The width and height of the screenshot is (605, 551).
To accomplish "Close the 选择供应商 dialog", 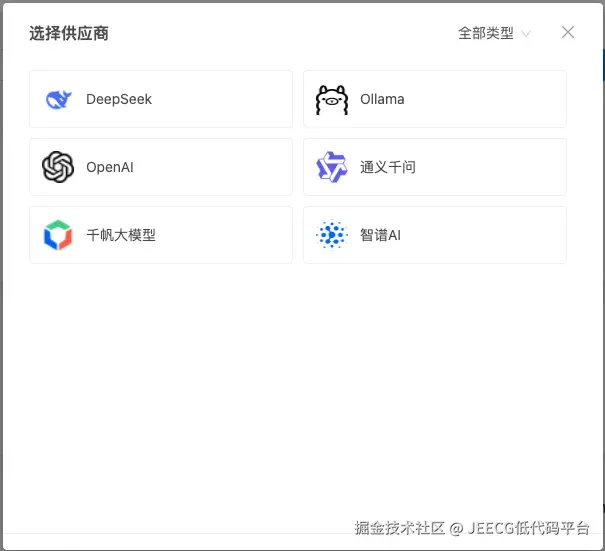I will [568, 32].
